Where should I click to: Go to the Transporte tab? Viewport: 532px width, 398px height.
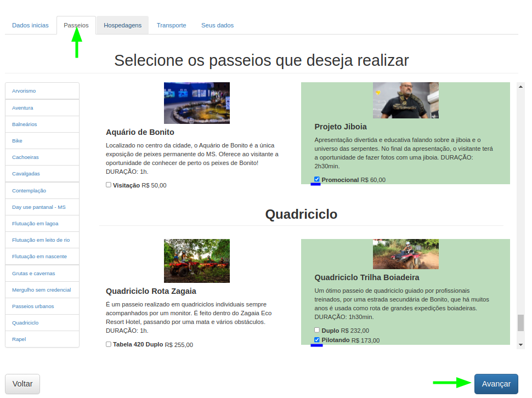(x=171, y=25)
